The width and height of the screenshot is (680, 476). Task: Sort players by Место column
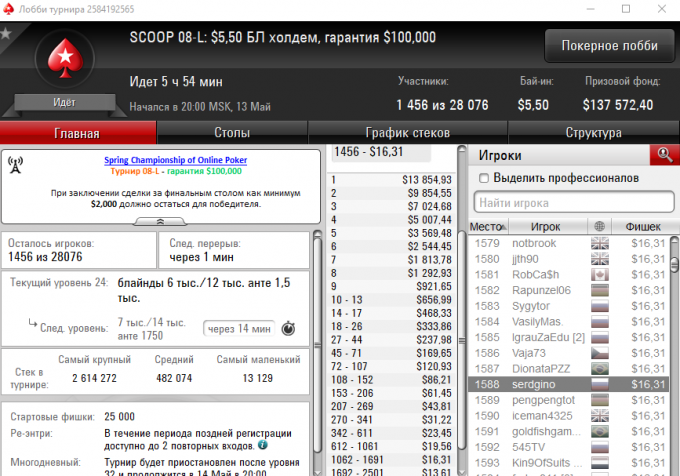(489, 226)
